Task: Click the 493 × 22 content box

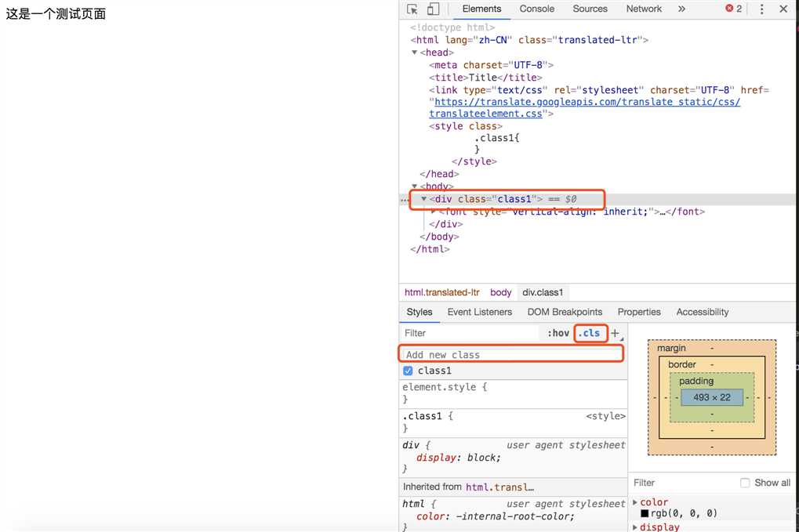Action: [712, 397]
